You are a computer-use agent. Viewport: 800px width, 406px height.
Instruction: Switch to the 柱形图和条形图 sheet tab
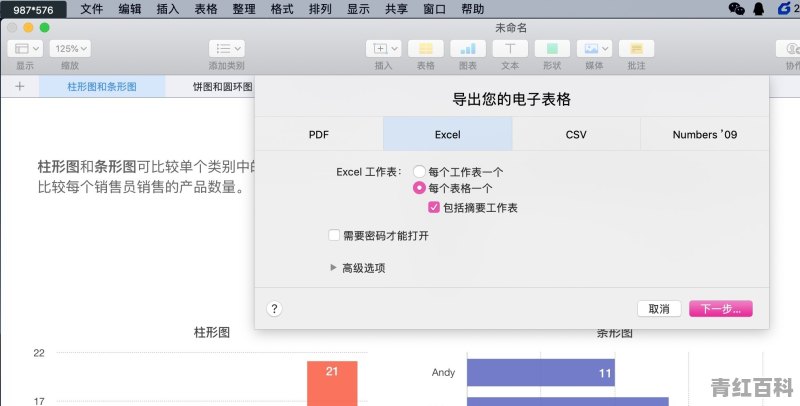click(x=102, y=86)
